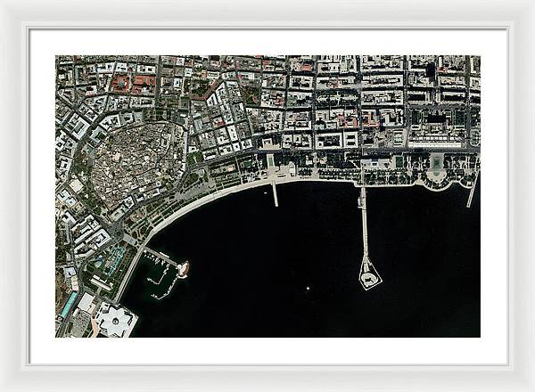The image size is (535, 392).
Task: Click the large white building at bottom-left shore
Action: (x=113, y=321)
